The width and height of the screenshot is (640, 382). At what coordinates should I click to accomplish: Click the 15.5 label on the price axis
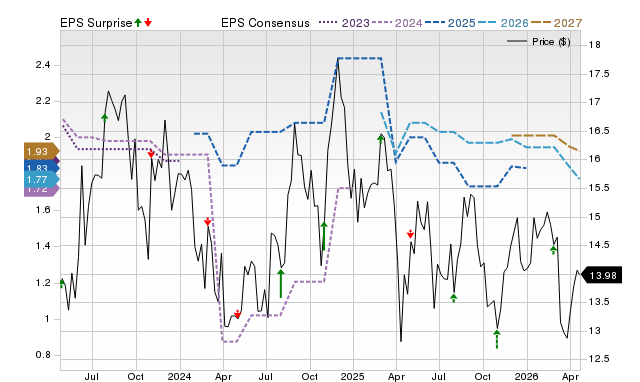(599, 188)
